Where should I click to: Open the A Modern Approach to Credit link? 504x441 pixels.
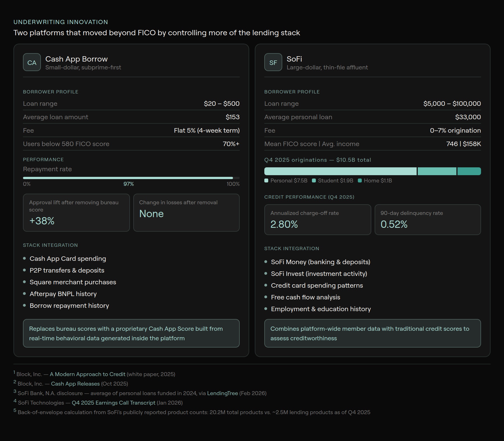pos(87,374)
